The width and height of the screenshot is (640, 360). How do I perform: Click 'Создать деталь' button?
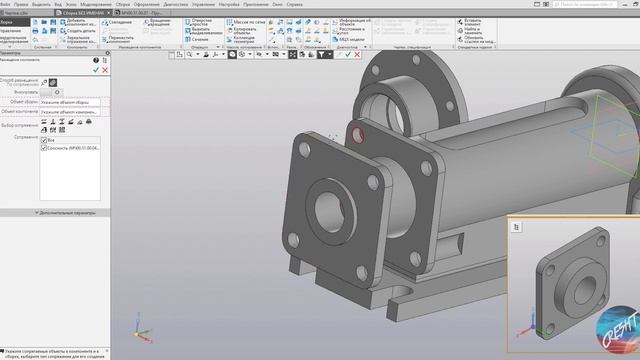78,31
